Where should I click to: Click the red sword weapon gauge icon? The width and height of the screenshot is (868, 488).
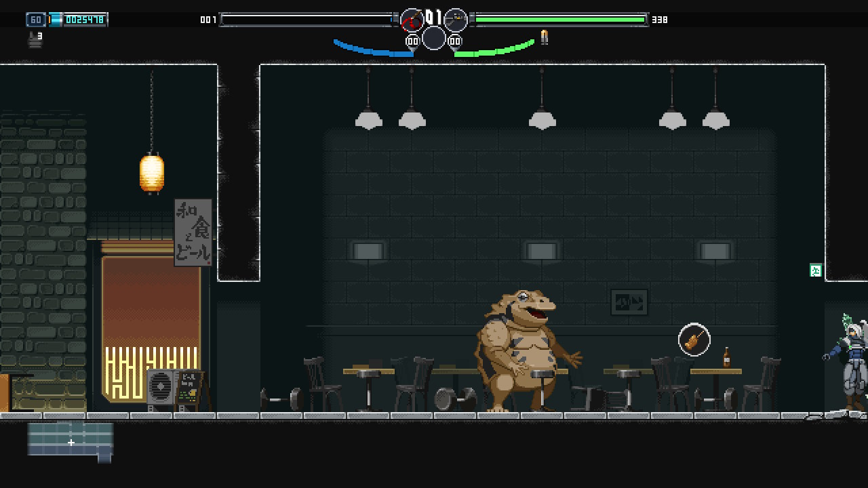point(412,20)
